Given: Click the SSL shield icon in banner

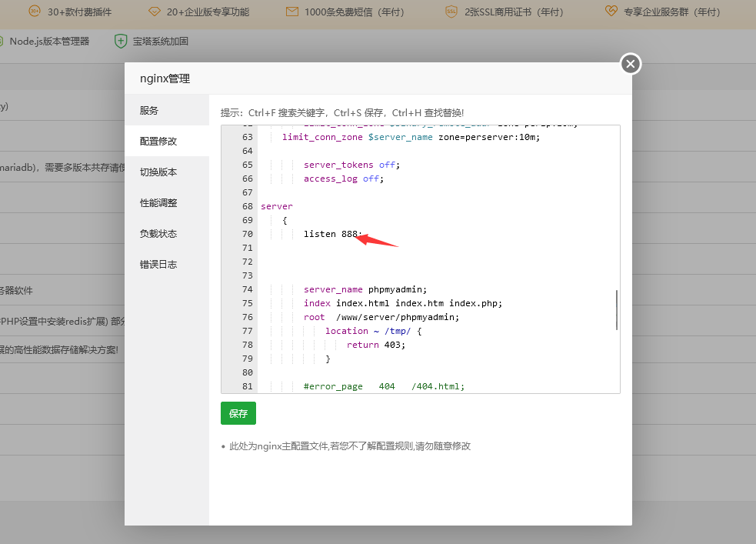Looking at the screenshot, I should tap(451, 12).
